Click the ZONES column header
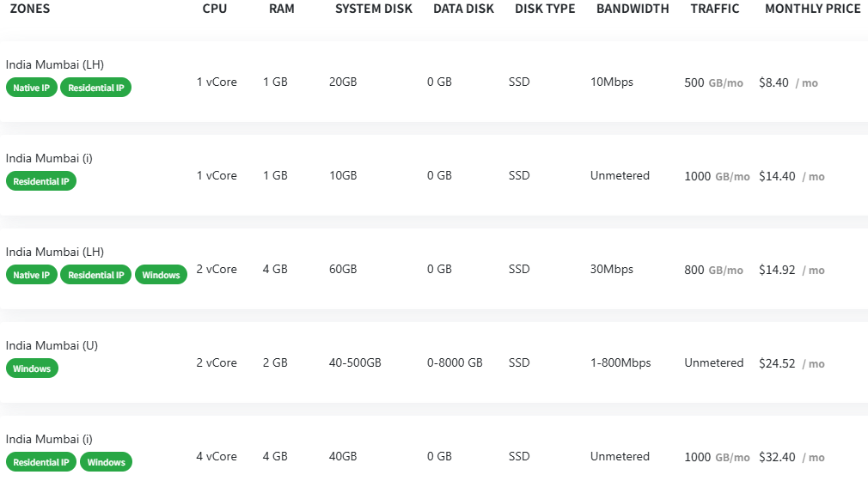The height and width of the screenshot is (487, 868). coord(30,9)
